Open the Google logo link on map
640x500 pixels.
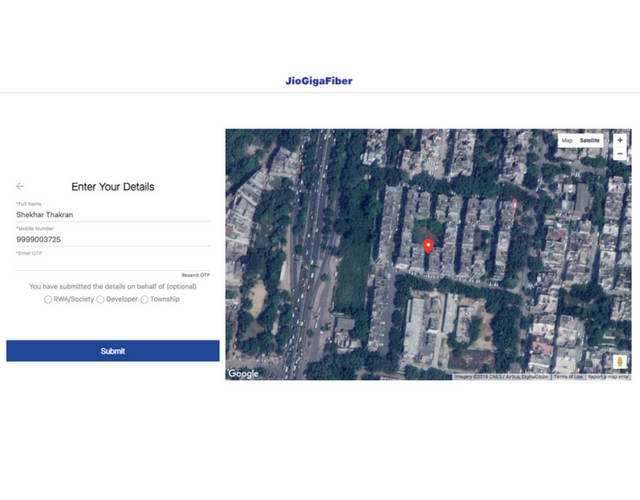pos(243,373)
